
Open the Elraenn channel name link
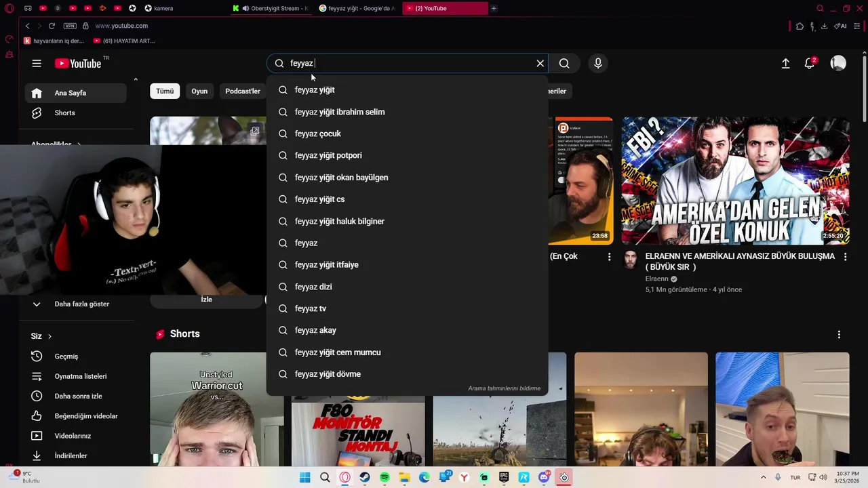tap(657, 279)
